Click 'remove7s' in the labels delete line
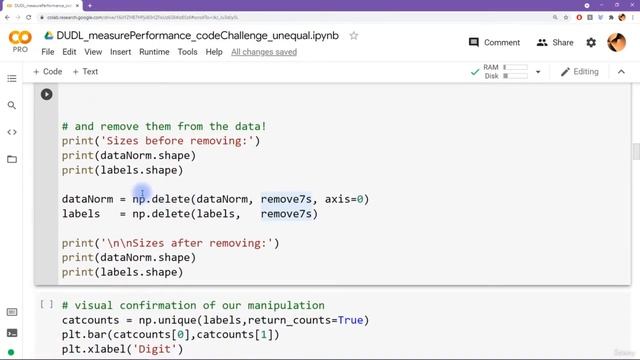640x360 pixels. (286, 214)
